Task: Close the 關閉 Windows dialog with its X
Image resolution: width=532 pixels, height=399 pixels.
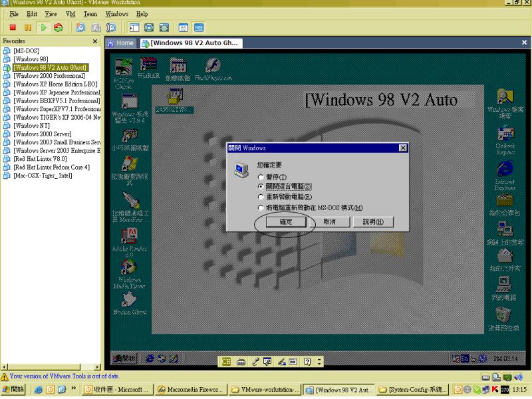Action: tap(403, 148)
